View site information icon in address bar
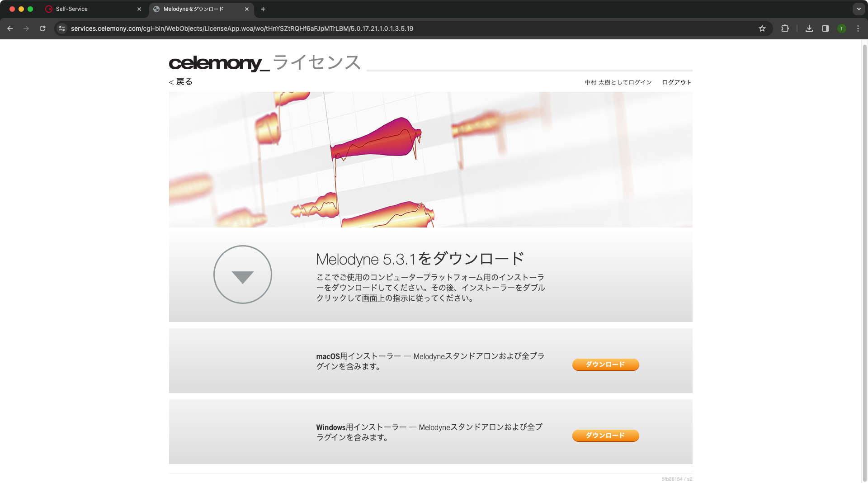The image size is (868, 483). point(62,28)
